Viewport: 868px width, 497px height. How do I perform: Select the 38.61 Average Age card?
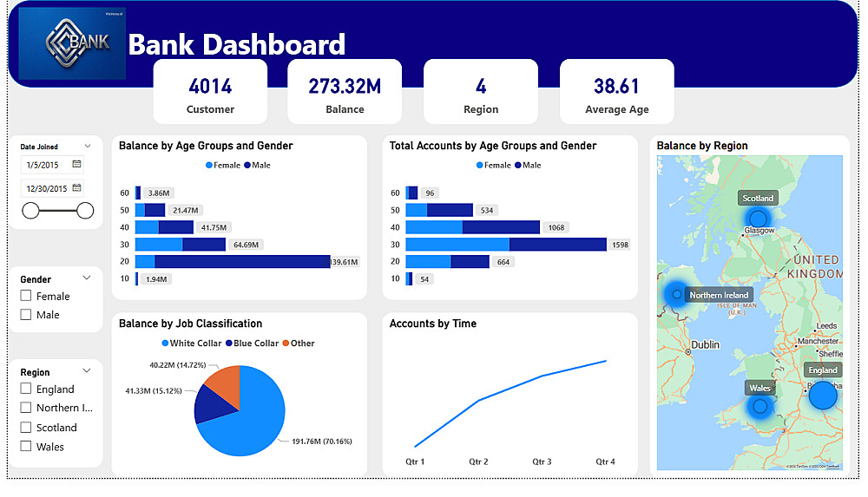(x=617, y=92)
